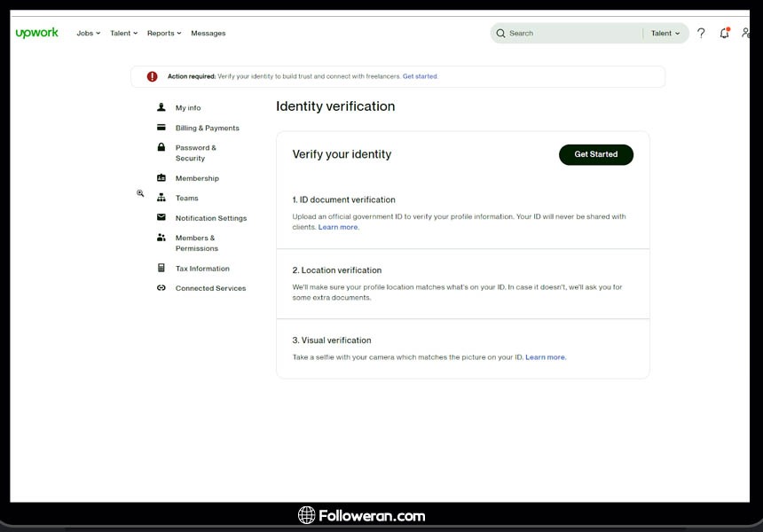Open Messages from the top navigation

pos(208,34)
